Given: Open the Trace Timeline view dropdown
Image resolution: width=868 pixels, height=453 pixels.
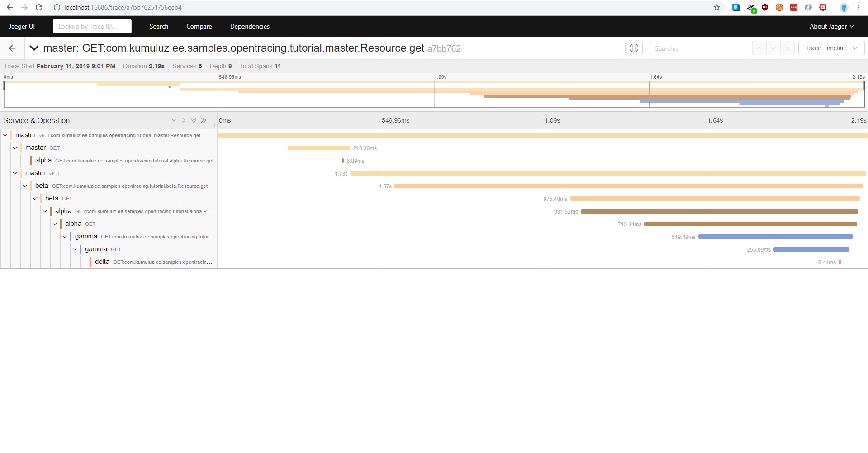Looking at the screenshot, I should click(x=831, y=48).
